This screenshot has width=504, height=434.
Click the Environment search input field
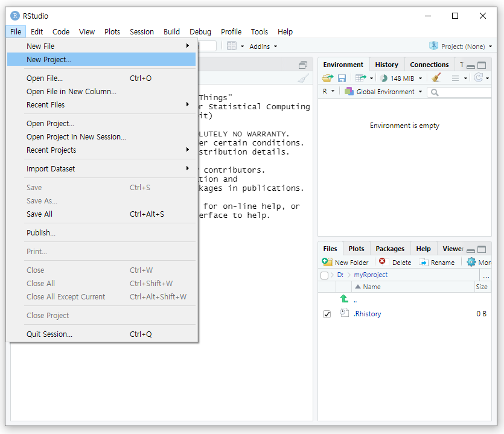click(460, 92)
